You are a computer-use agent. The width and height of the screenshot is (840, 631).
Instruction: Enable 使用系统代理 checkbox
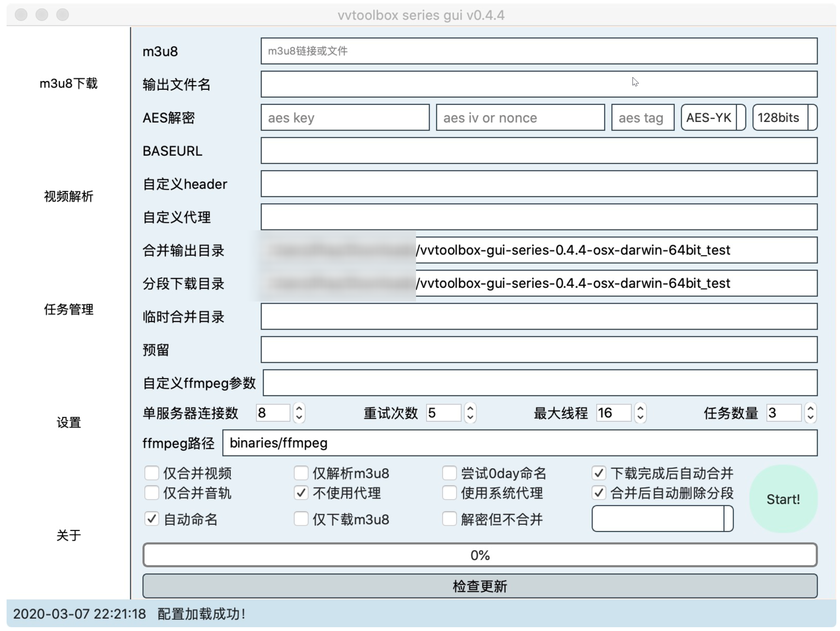coord(449,493)
